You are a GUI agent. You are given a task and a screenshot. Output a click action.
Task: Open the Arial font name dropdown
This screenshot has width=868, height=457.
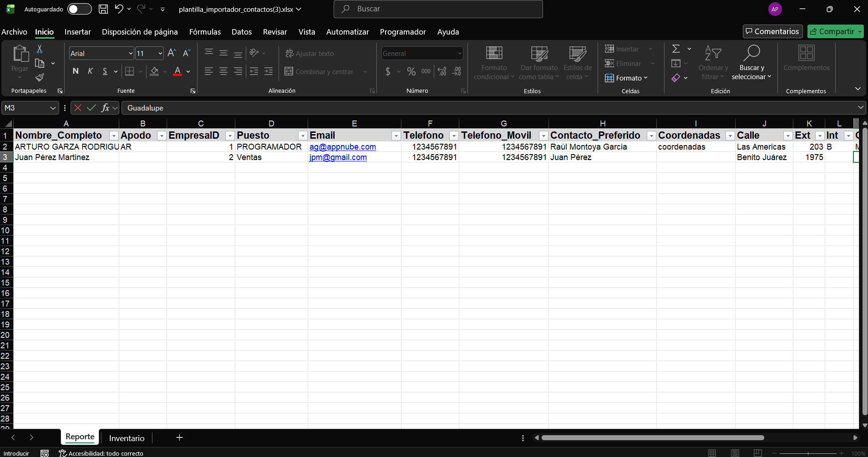(x=131, y=54)
